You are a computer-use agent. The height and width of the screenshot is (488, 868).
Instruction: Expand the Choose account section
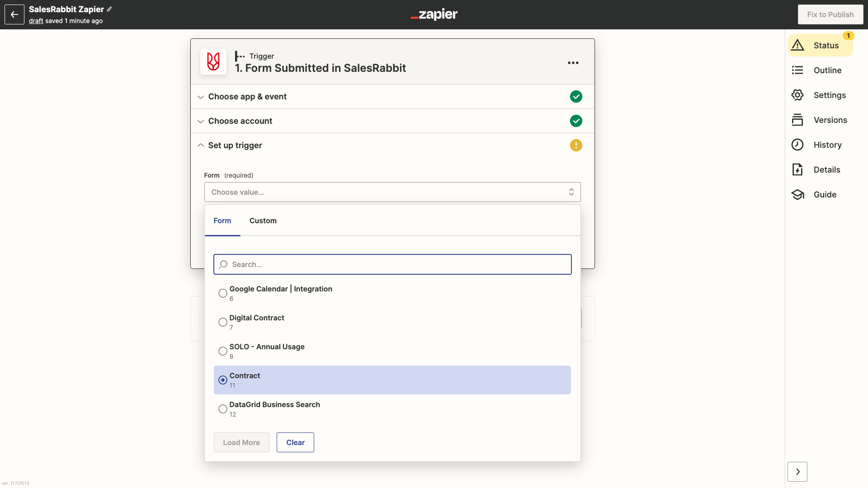(392, 121)
